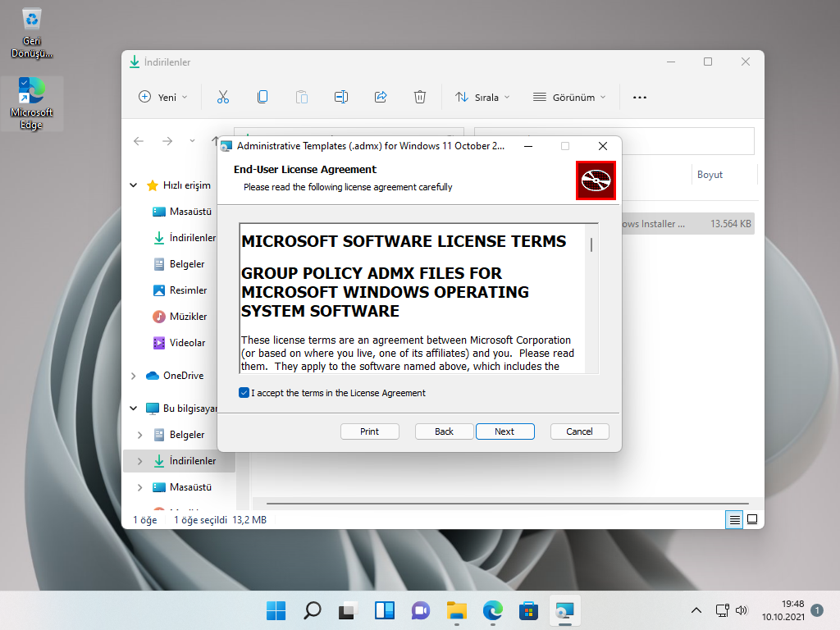
Task: Expand the OneDrive tree node
Action: tap(134, 376)
